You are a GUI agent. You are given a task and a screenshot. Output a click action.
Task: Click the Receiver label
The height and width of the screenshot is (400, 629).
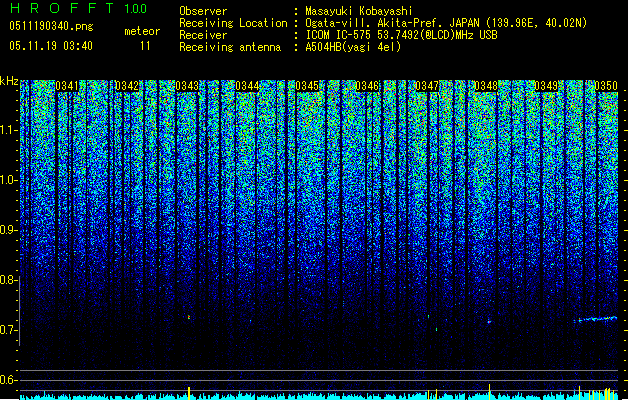(203, 35)
